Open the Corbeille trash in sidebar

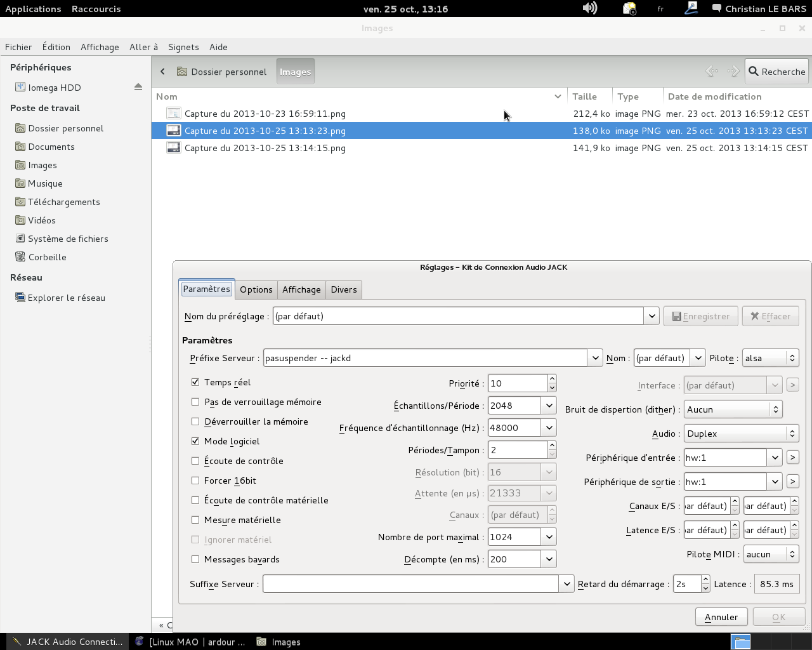pyautogui.click(x=47, y=257)
